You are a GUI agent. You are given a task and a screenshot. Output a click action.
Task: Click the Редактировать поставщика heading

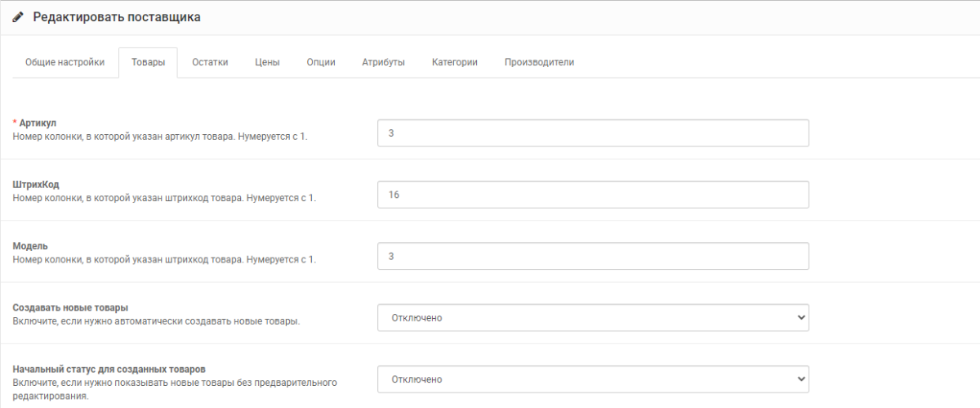[x=117, y=17]
